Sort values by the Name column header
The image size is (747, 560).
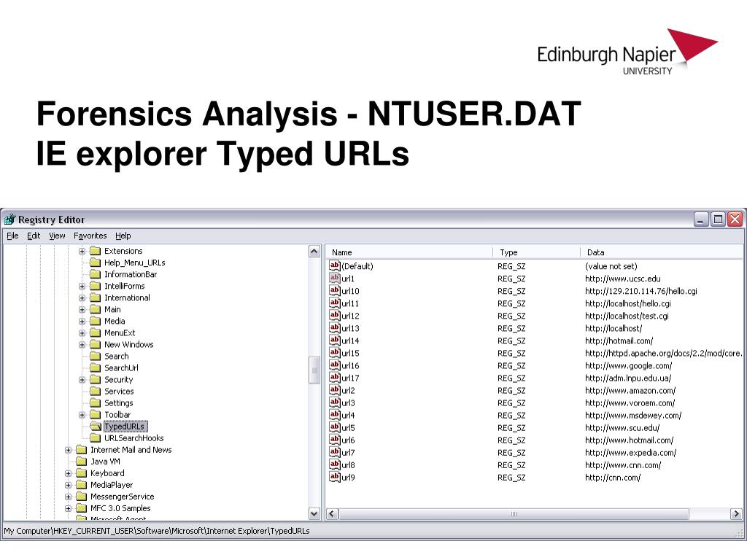(410, 252)
